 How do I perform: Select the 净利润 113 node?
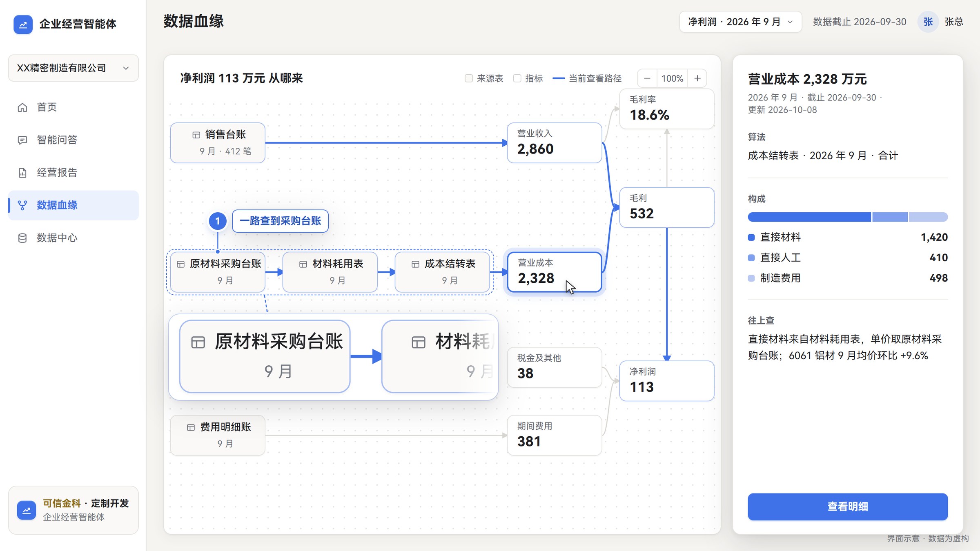(x=666, y=381)
